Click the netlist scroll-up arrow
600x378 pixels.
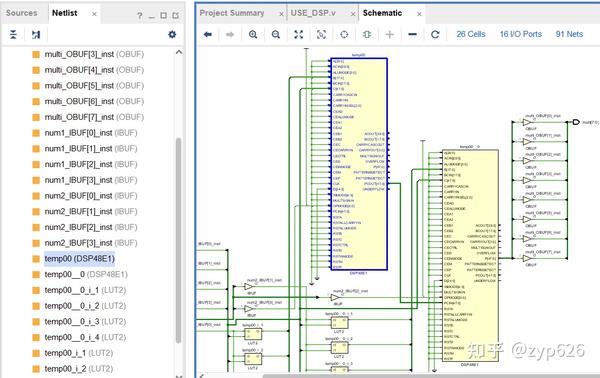point(179,52)
